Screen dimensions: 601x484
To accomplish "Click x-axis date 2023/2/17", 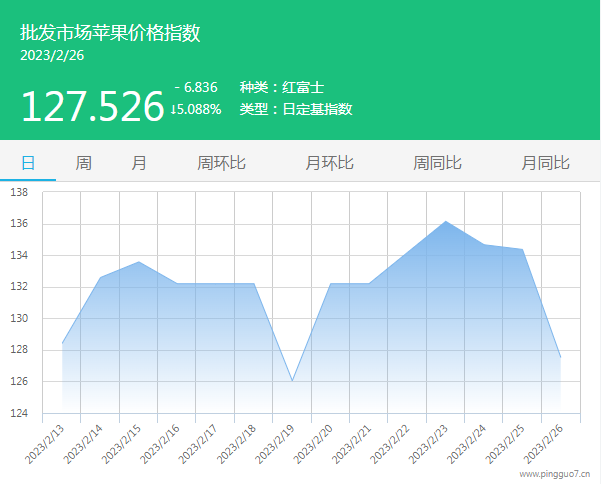I will tap(198, 445).
